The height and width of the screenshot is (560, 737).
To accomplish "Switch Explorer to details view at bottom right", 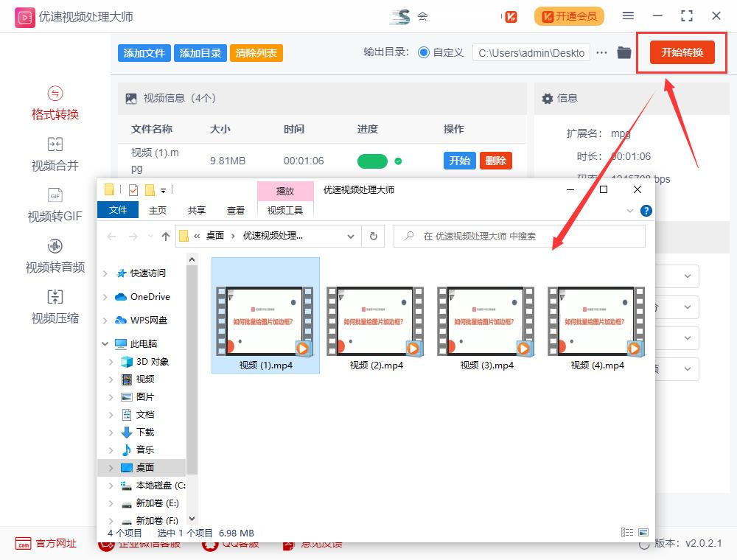I will click(628, 532).
